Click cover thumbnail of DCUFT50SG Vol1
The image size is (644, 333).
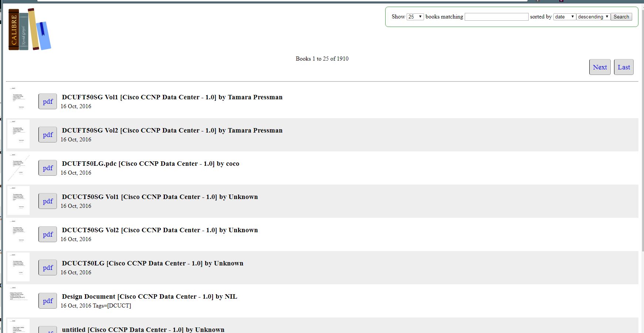(18, 101)
